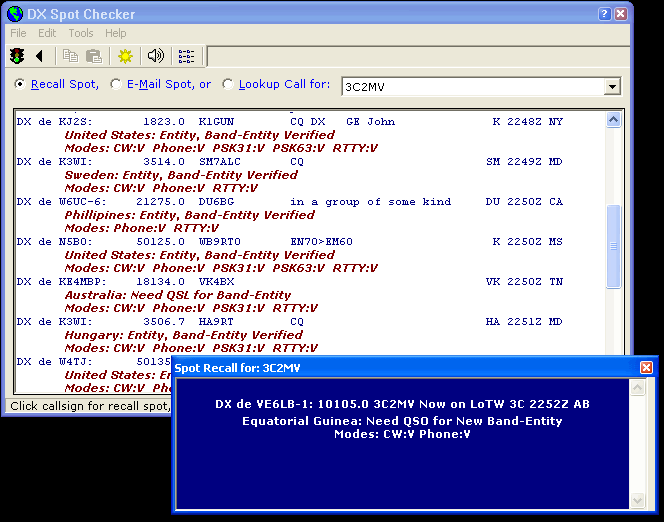Viewport: 664px width, 522px height.
Task: Click the status bar hint text
Action: coord(90,406)
